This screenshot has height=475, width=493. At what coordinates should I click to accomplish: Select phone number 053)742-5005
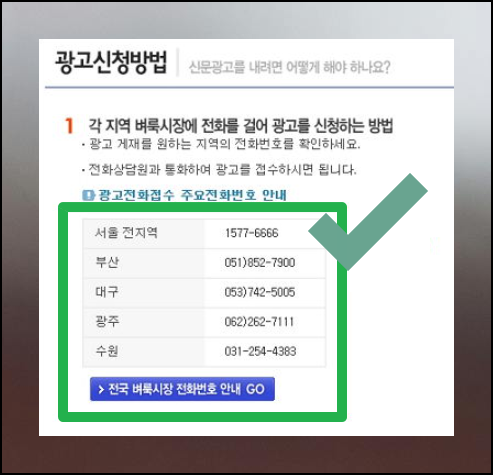260,292
